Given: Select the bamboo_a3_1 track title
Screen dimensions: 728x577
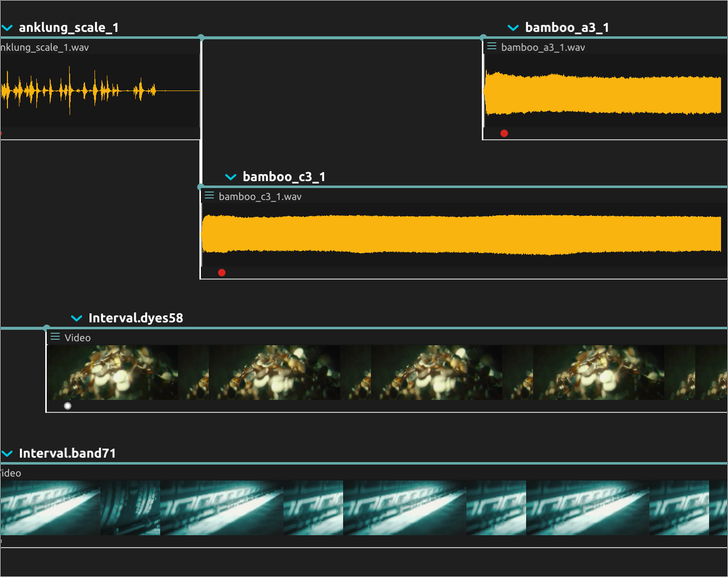Looking at the screenshot, I should [567, 28].
